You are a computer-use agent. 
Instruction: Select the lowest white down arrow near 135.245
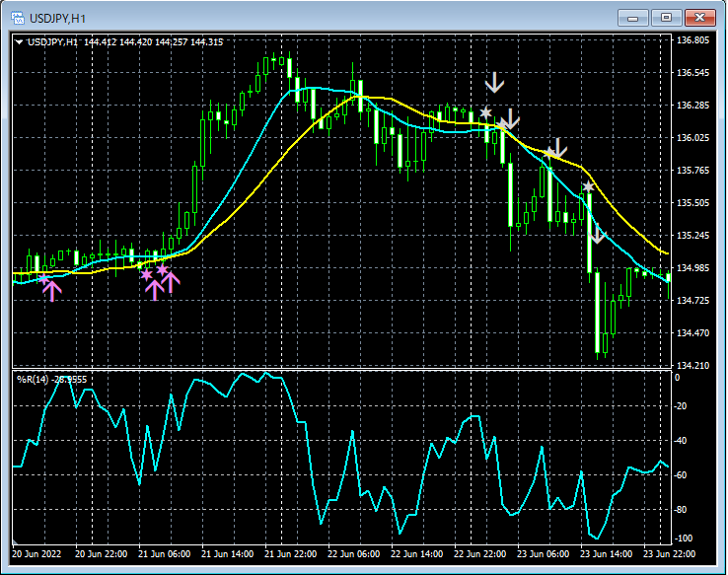coord(598,234)
